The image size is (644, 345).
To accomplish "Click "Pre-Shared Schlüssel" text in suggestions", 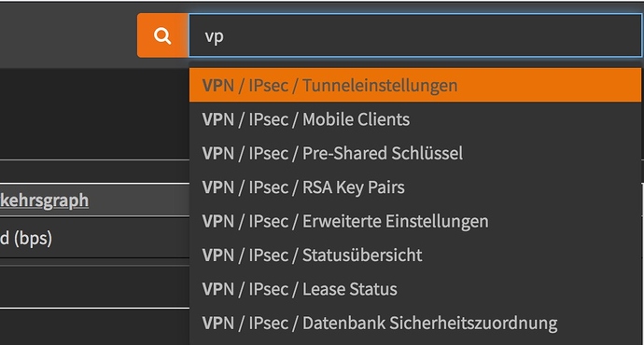I will pos(383,154).
